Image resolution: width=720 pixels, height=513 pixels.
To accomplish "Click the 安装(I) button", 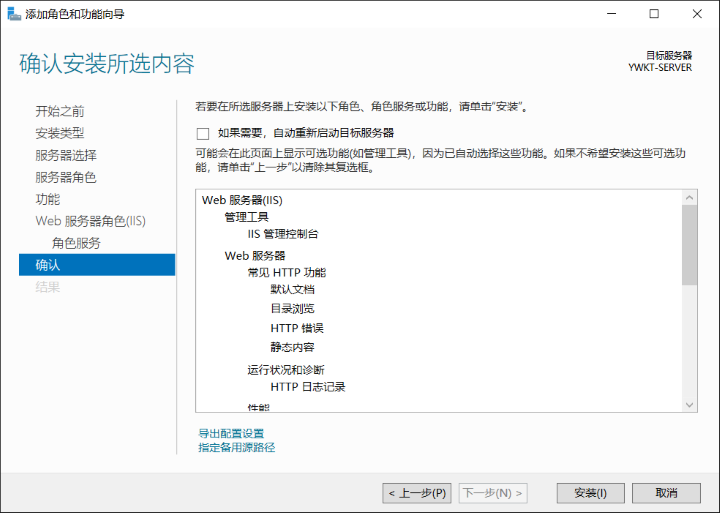I will click(x=591, y=493).
